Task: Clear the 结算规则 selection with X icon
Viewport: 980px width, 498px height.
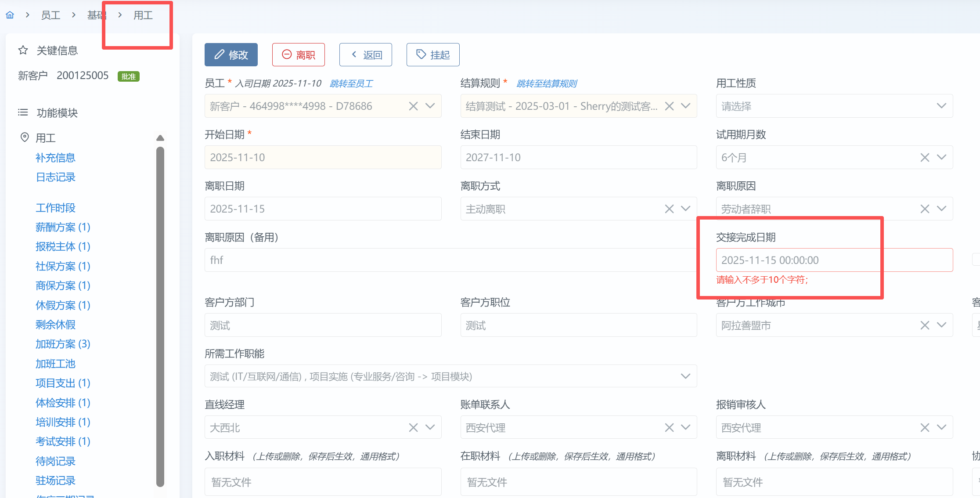Action: pos(669,106)
